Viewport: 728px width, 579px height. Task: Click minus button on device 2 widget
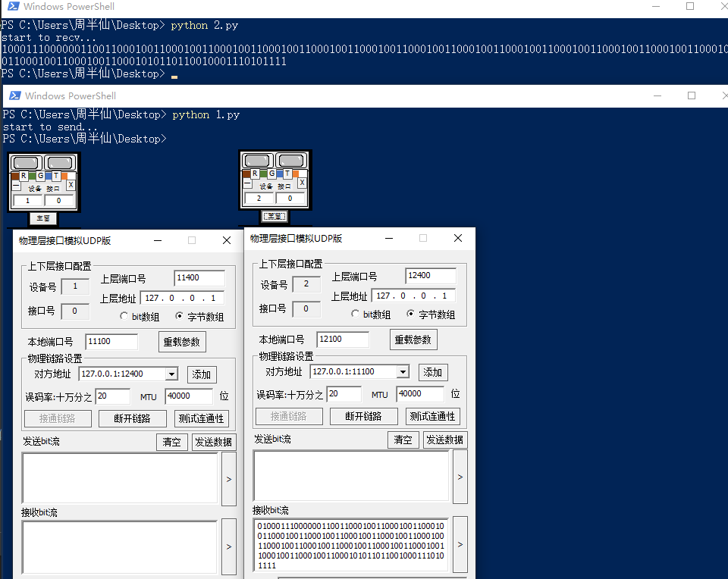[x=247, y=183]
